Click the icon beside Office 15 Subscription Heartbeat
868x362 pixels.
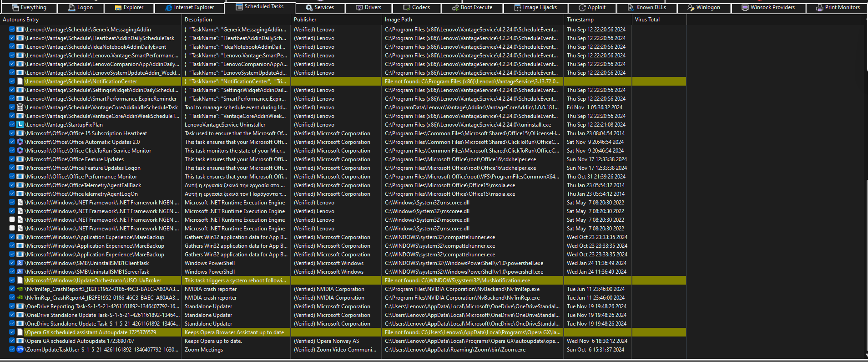click(20, 133)
